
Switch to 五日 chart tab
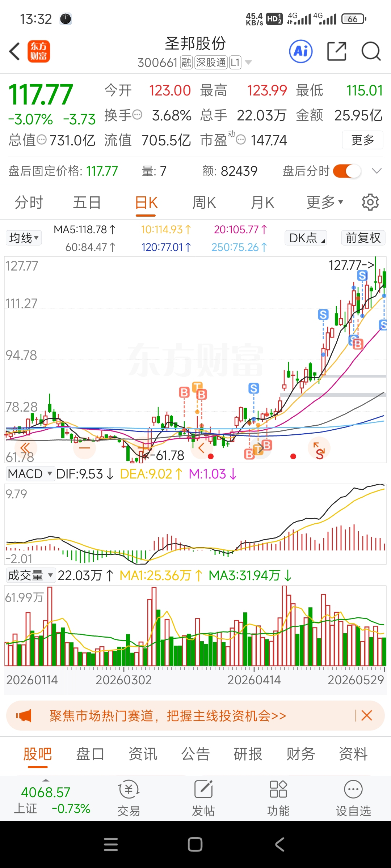click(87, 202)
